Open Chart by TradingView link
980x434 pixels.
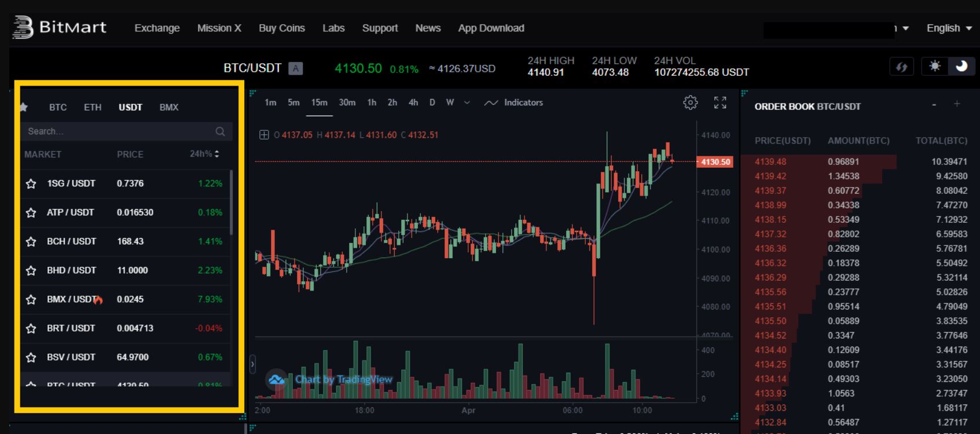[344, 380]
